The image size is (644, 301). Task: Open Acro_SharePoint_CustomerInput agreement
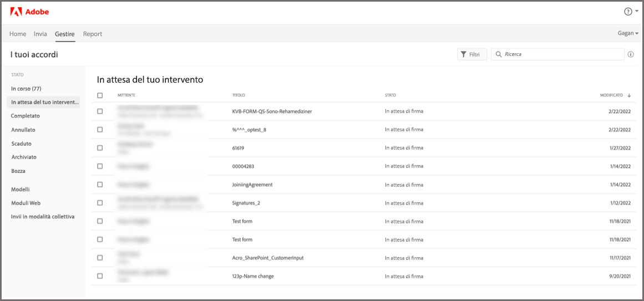(268, 258)
